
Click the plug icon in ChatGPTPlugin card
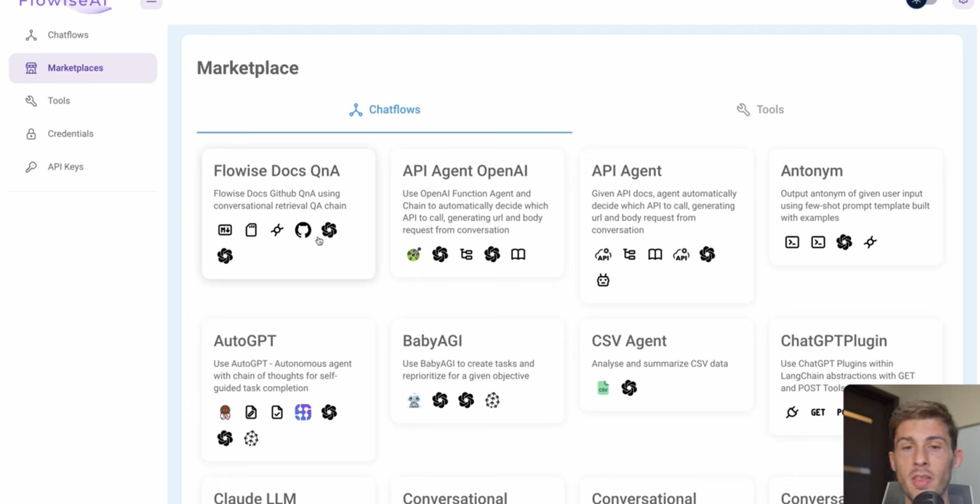point(792,412)
